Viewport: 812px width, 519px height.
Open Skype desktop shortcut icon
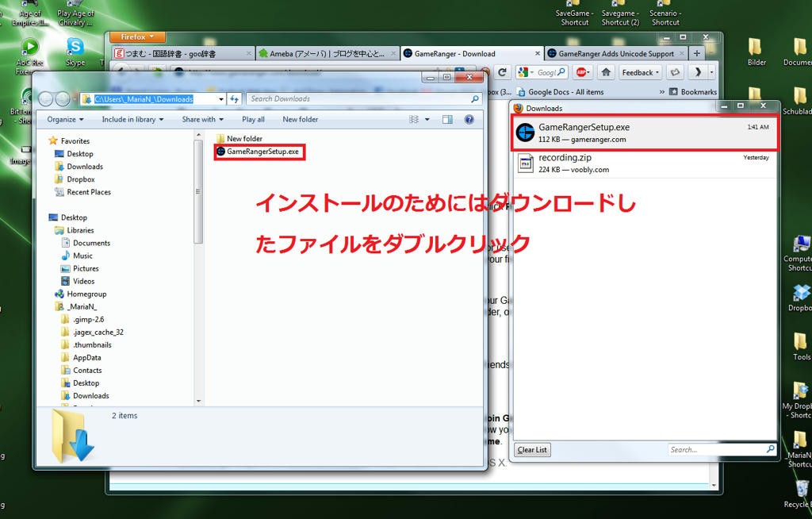75,47
